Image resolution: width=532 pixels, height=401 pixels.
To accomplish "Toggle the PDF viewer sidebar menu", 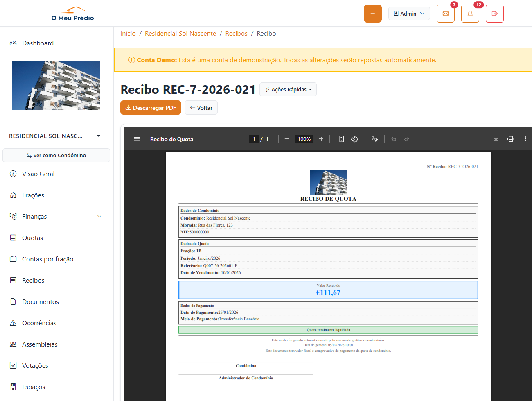I will (x=137, y=139).
